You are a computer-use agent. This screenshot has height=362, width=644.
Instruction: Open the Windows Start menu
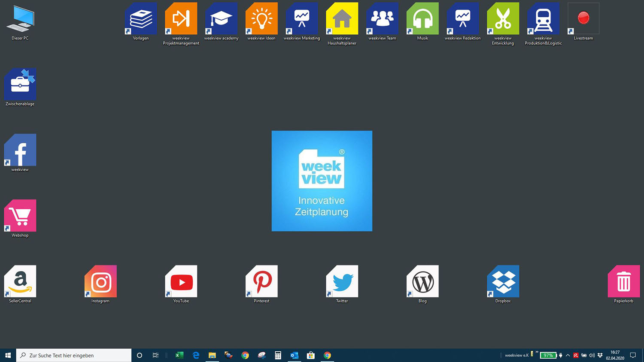[8, 355]
